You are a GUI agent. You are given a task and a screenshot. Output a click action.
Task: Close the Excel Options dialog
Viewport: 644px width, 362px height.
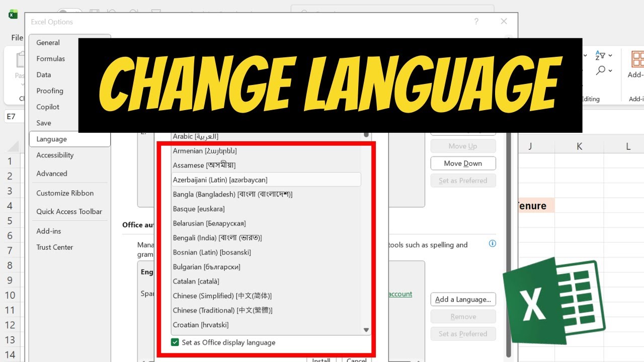(504, 22)
